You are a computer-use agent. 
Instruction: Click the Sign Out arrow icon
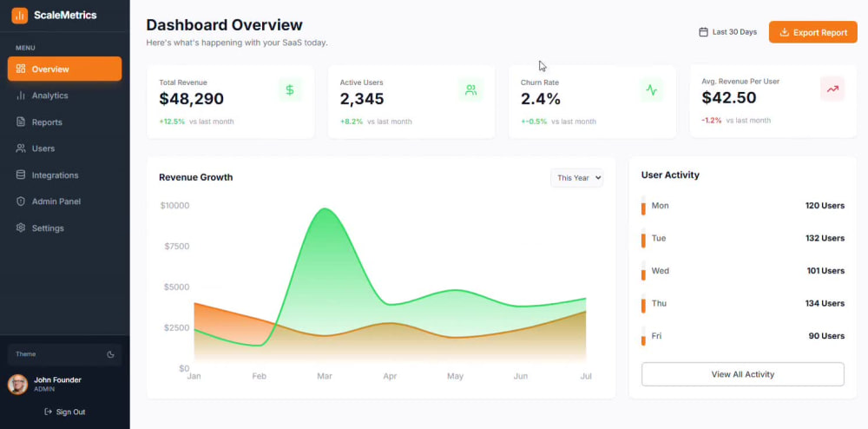click(48, 412)
